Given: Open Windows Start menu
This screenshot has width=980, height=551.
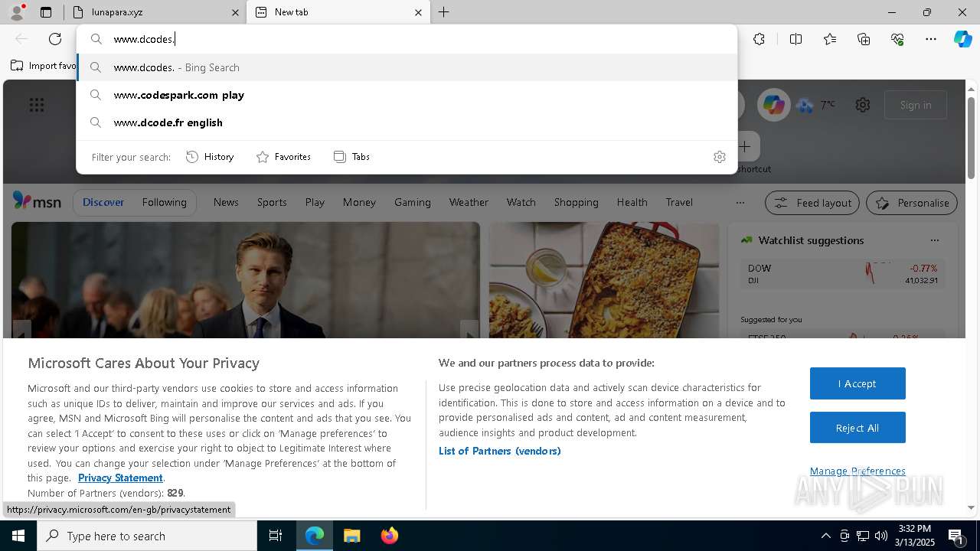Looking at the screenshot, I should pos(18,536).
